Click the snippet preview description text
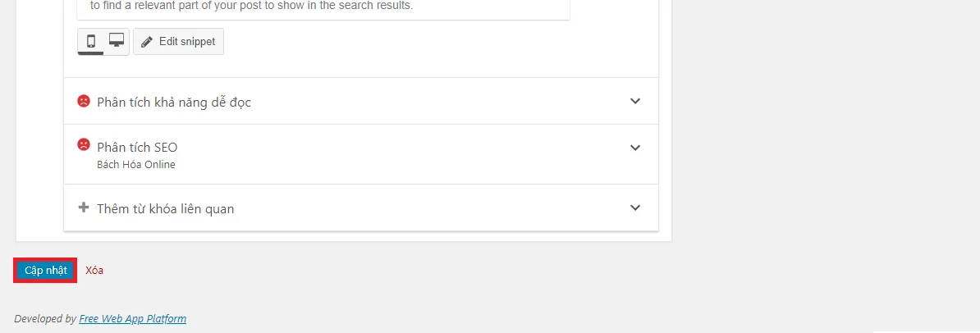 click(x=252, y=7)
